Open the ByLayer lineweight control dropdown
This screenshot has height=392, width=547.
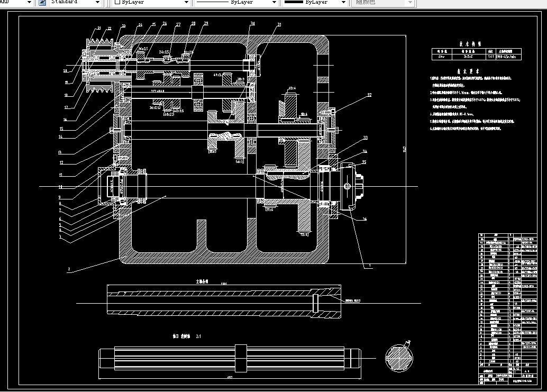coord(343,3)
